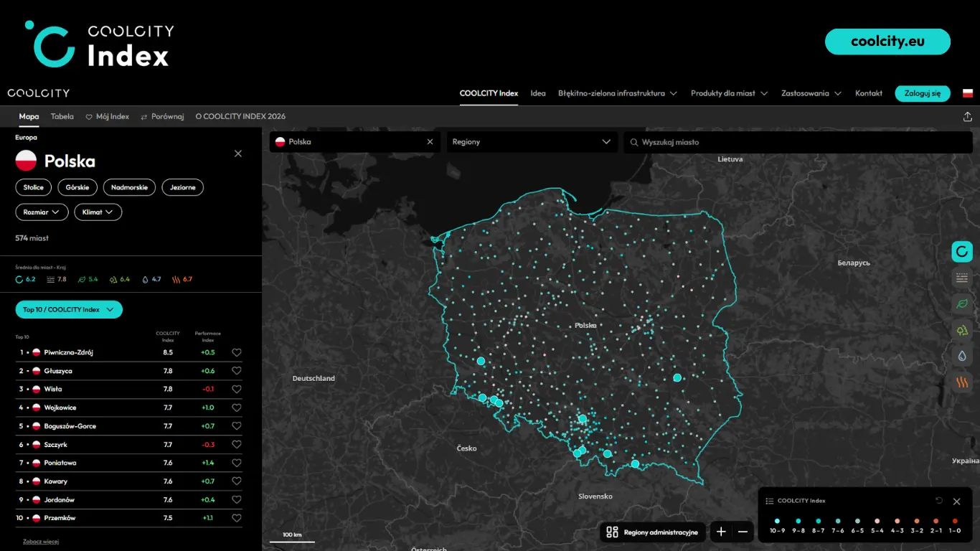
Task: Click the Europa breadcrumb
Action: click(26, 137)
